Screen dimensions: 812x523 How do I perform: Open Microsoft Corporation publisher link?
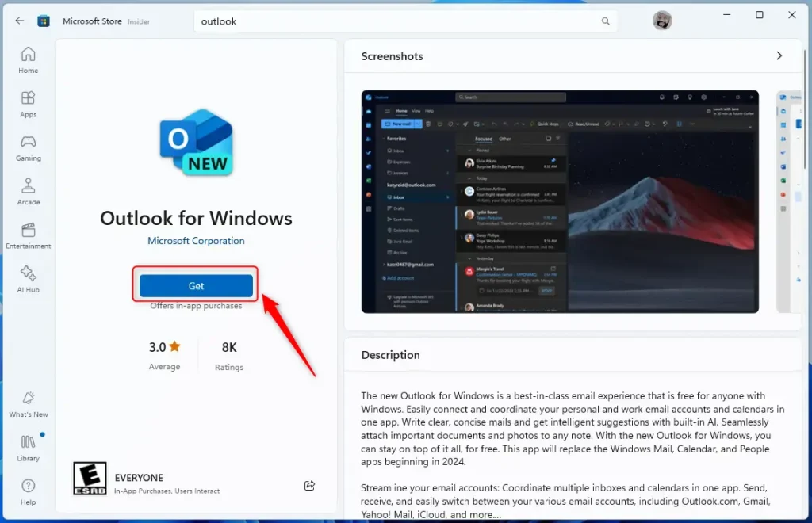[x=197, y=241]
